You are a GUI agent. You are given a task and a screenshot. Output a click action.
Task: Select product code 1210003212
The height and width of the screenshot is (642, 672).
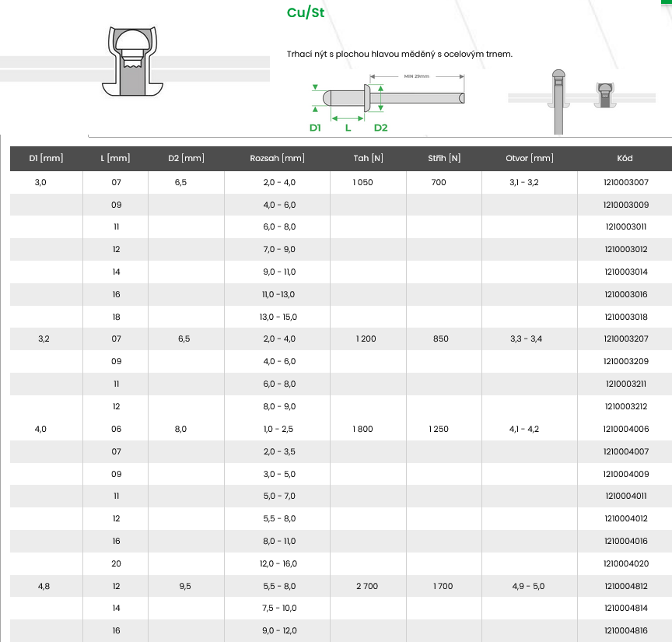[625, 406]
